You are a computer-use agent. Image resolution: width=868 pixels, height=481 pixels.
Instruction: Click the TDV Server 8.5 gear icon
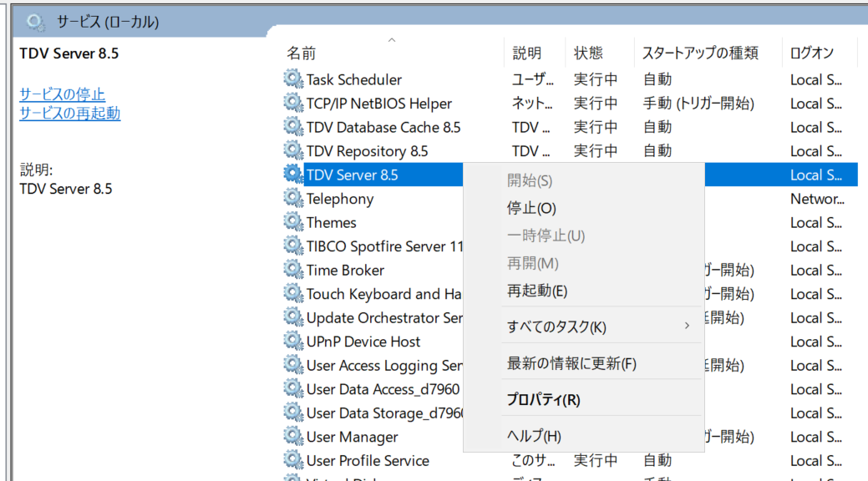pyautogui.click(x=293, y=175)
